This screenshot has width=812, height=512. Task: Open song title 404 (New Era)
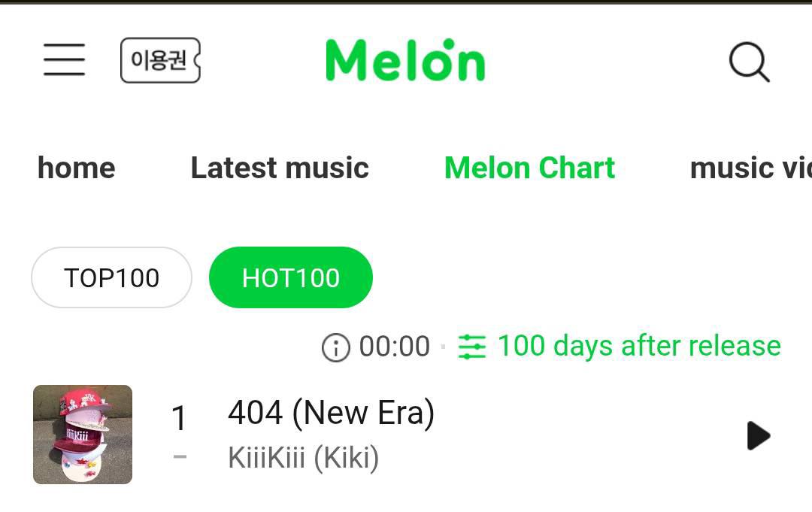(x=331, y=413)
